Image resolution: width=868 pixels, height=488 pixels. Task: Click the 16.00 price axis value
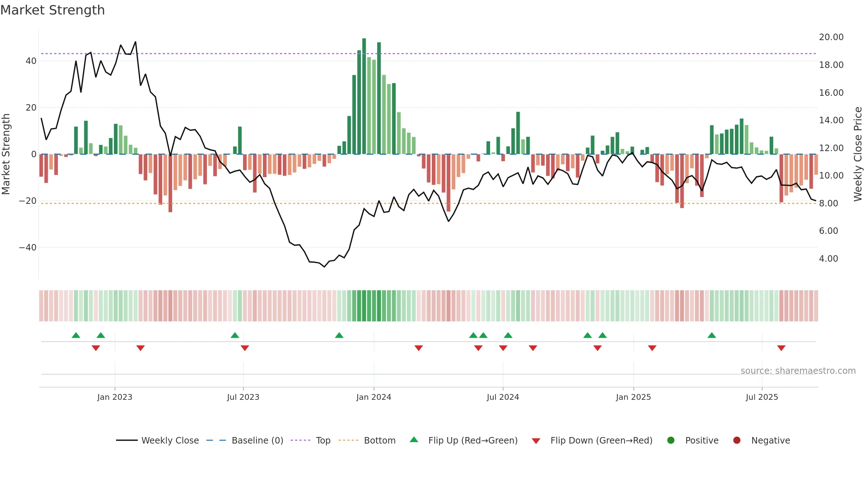[x=831, y=93]
